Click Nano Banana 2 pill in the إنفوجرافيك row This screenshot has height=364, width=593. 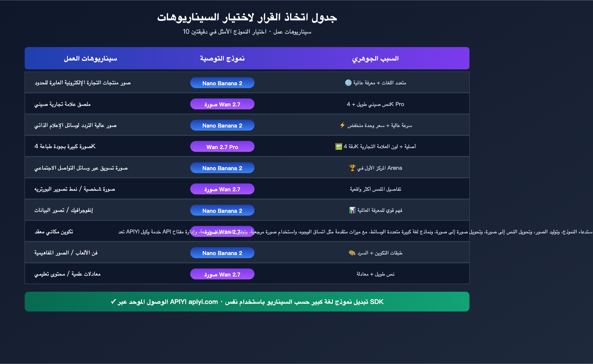222,211
